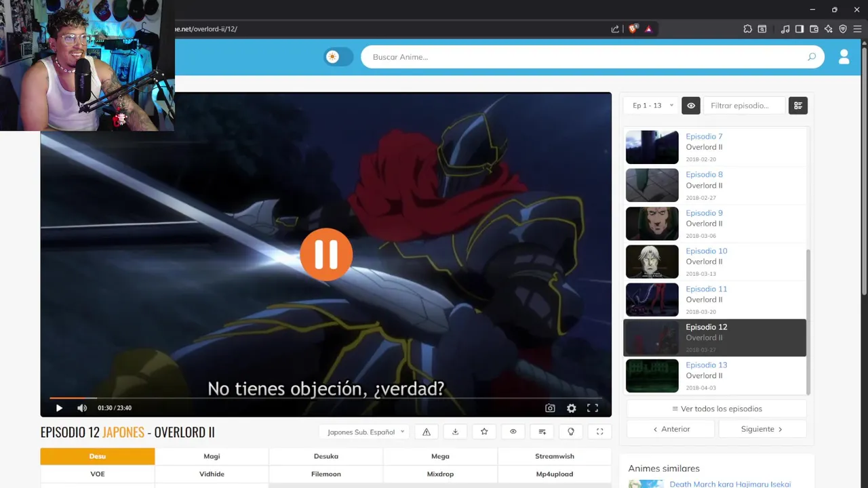
Task: Open Brave Rewards triangle icon
Action: [648, 29]
